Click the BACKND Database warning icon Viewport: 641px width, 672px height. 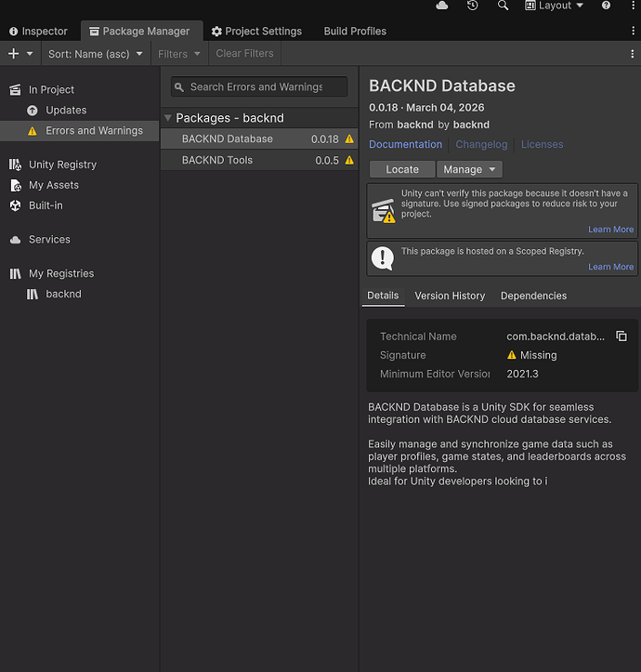[349, 139]
